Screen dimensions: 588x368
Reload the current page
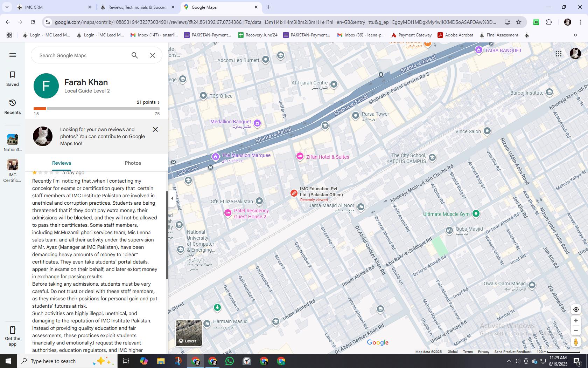click(33, 22)
